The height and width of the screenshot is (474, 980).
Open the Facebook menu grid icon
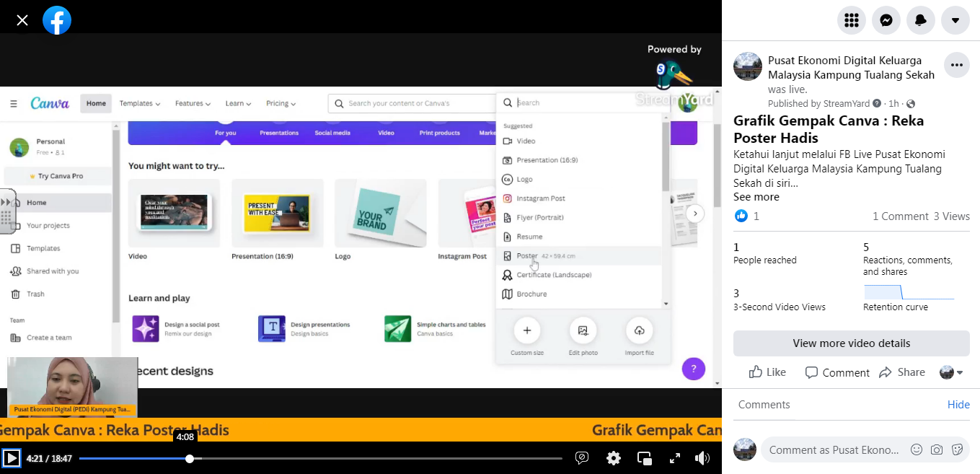coord(852,20)
